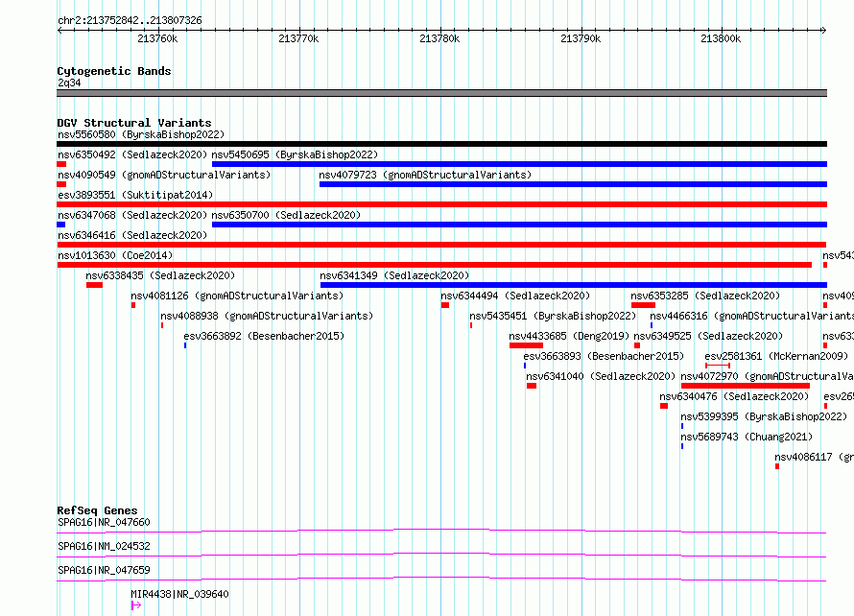Open nsv6341349 (Sedlazeck2020) label
This screenshot has width=854, height=616.
pos(394,275)
